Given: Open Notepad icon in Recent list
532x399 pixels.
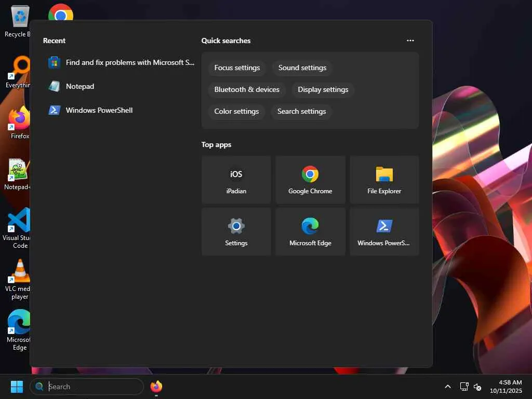Looking at the screenshot, I should tap(54, 87).
